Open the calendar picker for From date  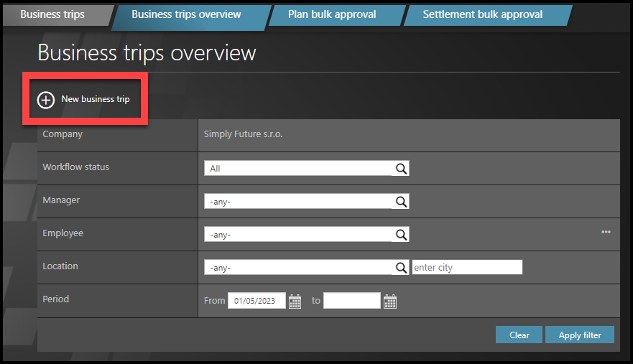[x=295, y=302]
